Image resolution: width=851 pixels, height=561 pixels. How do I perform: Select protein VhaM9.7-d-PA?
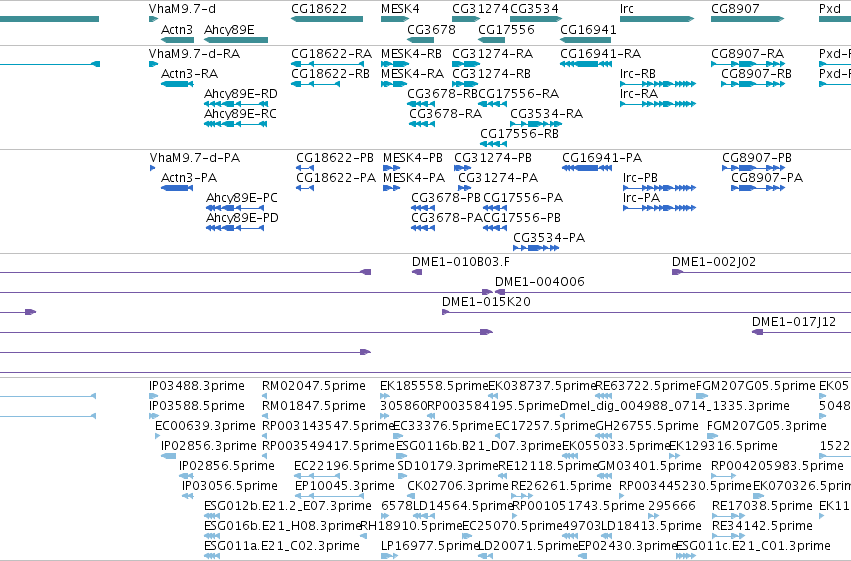(153, 168)
